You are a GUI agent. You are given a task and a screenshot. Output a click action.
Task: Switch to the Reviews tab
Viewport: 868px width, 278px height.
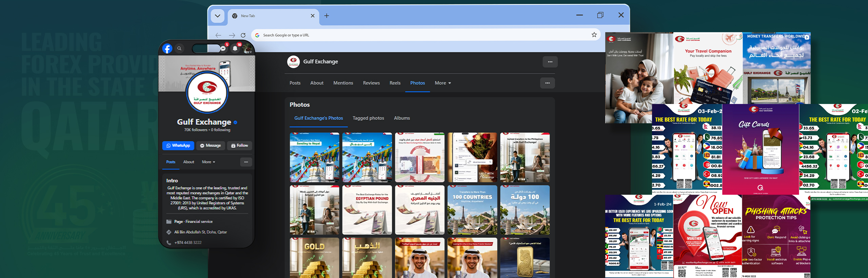[x=371, y=83]
